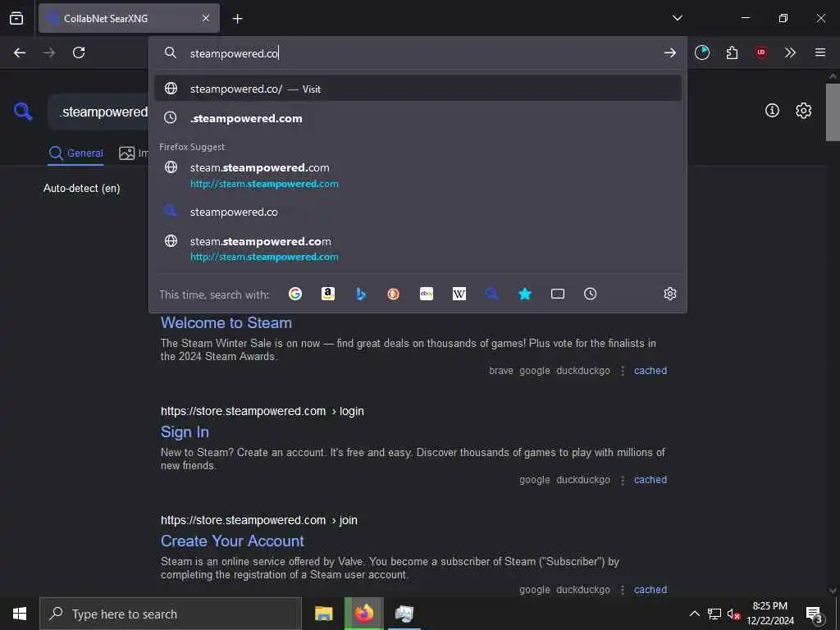Open the SearXNG preferences gear
This screenshot has height=630, width=840.
[803, 111]
